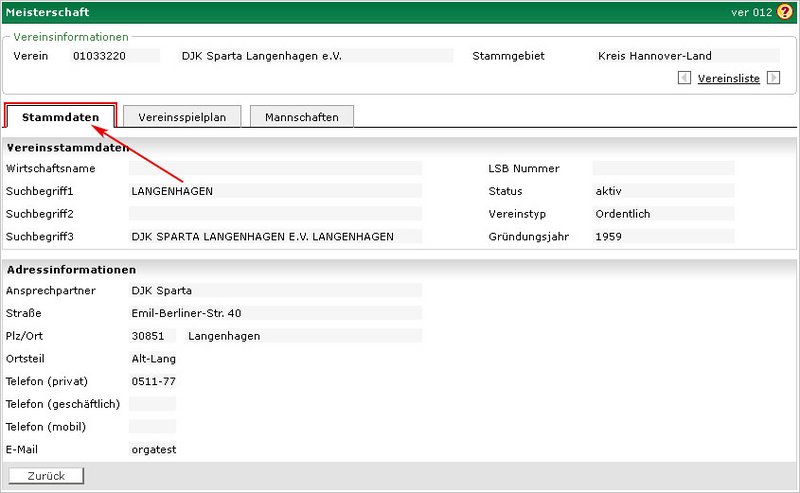This screenshot has width=800, height=493.
Task: Focus the Ansprechpartner field
Action: click(275, 291)
